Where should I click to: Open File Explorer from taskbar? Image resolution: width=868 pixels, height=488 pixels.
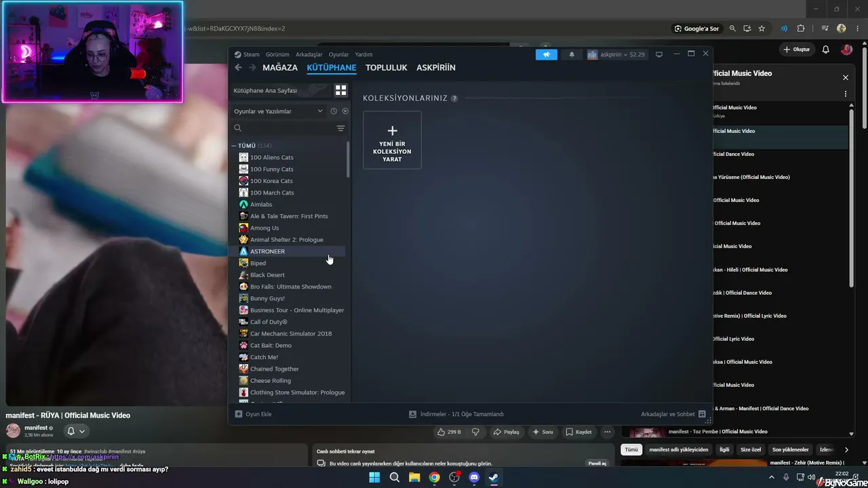pyautogui.click(x=414, y=477)
